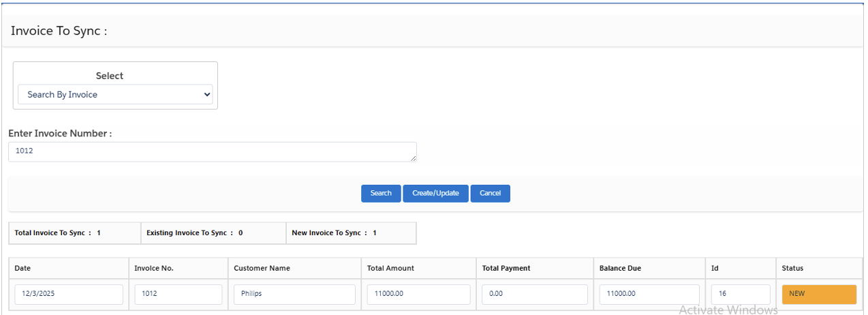Grab the resize handle of invoice number box
Viewport: 868px width, 315px height.
414,159
